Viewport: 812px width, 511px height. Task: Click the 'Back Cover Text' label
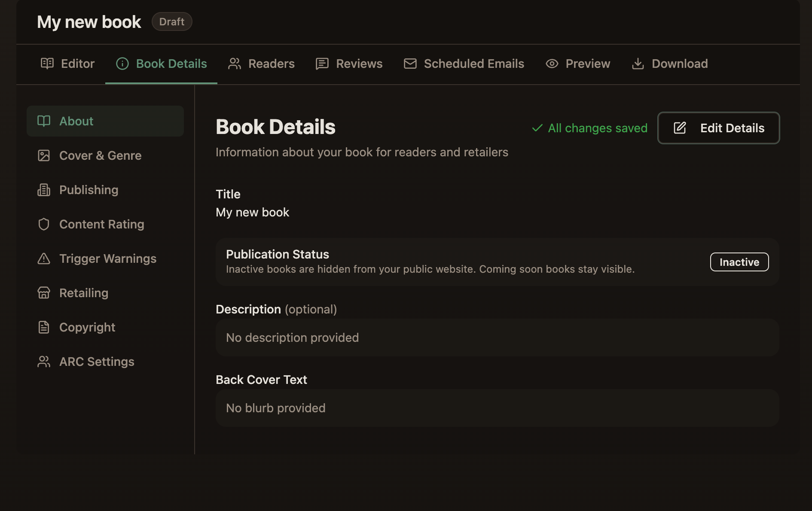coord(261,380)
